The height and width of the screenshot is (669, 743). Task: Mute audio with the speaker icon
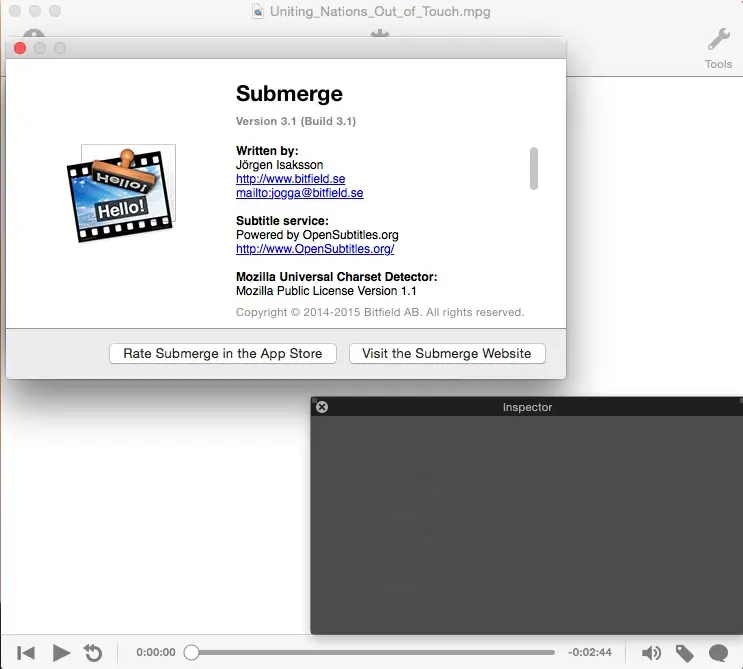coord(652,653)
